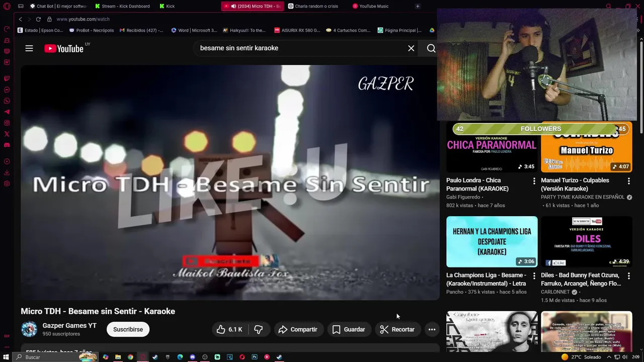This screenshot has height=362, width=644.
Task: Open Recibidos (427) Gmail bookmark
Action: click(141, 30)
